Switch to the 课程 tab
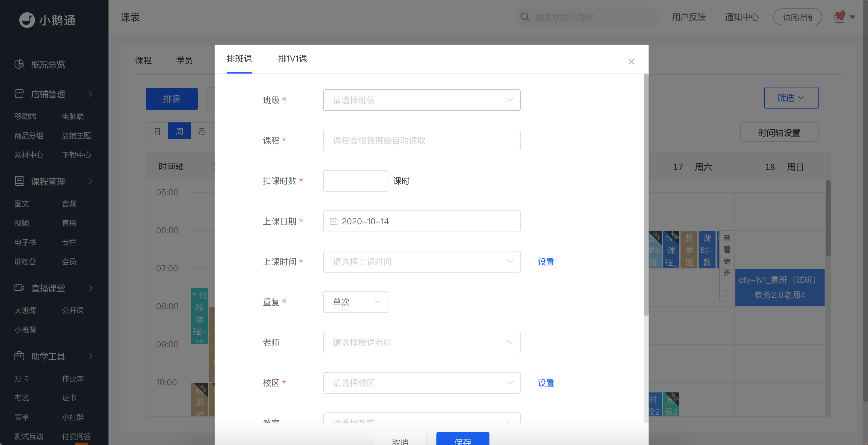The image size is (868, 445). click(x=143, y=60)
